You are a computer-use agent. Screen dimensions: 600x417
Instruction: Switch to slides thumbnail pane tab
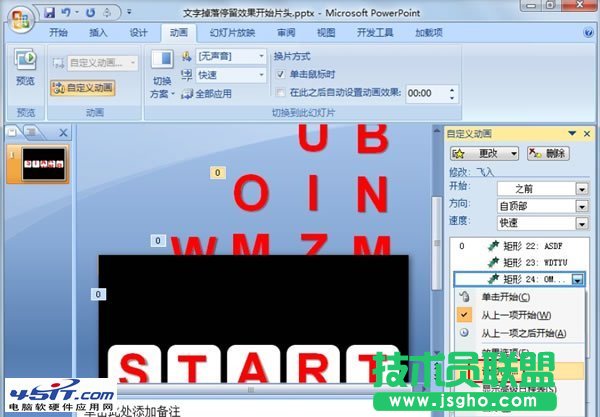[x=13, y=132]
